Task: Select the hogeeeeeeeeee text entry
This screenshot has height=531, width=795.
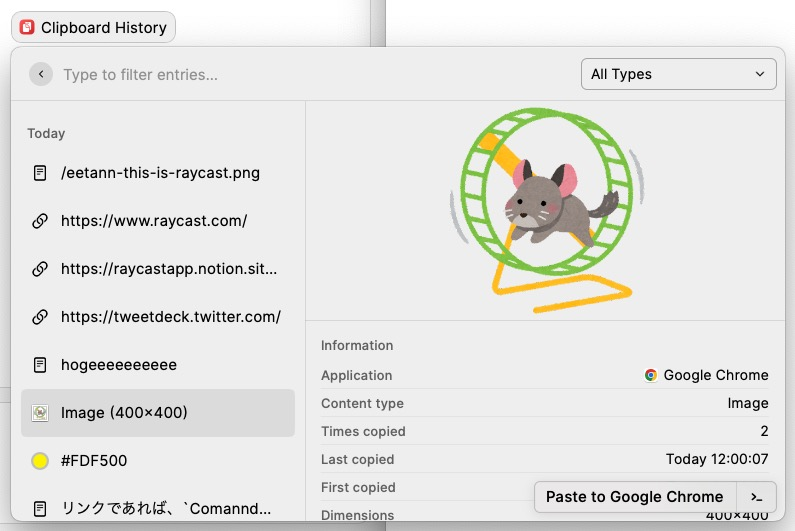Action: point(158,365)
